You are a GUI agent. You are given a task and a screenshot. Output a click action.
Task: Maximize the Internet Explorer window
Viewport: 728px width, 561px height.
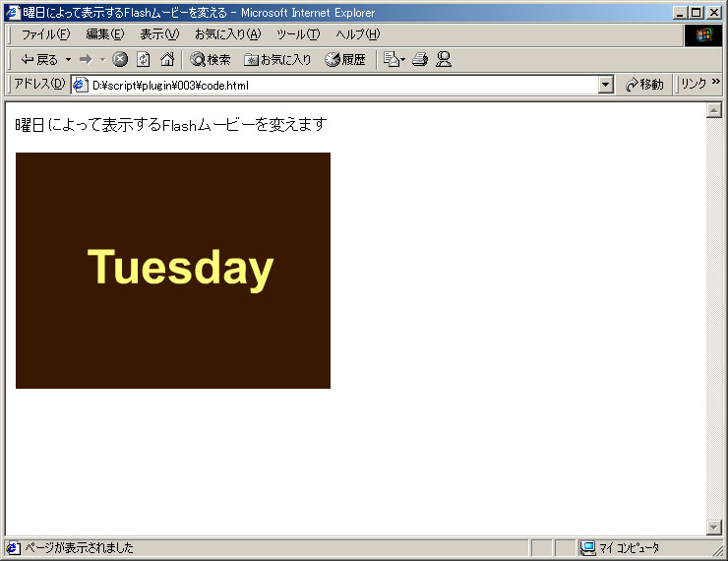[x=697, y=13]
